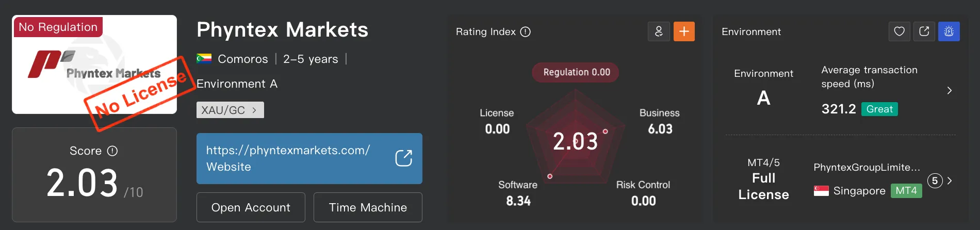
Task: Click the Singapore flag icon
Action: point(821,191)
